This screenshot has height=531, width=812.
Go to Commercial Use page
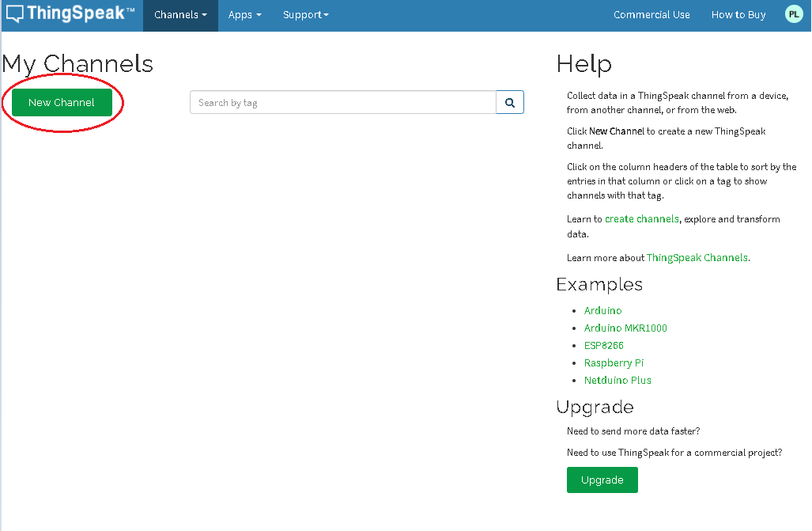point(651,15)
